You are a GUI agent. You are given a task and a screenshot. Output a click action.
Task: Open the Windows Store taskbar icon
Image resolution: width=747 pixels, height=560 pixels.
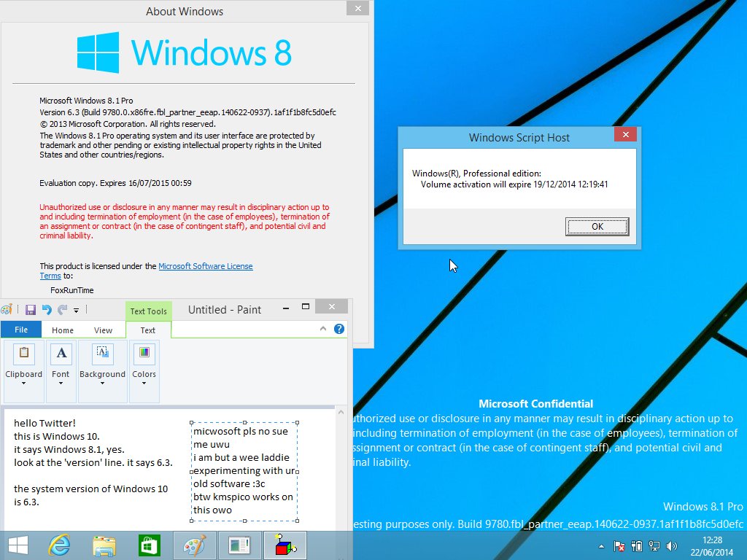point(149,545)
